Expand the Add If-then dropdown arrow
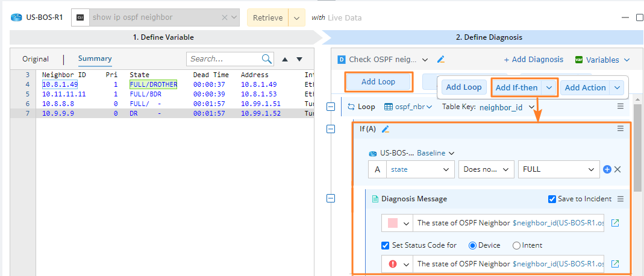Screen dimensions: 644x276 point(549,87)
